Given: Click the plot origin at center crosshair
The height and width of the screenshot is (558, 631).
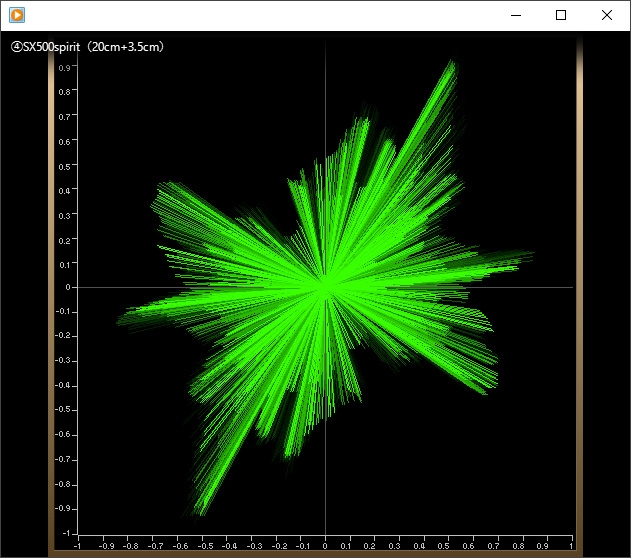Looking at the screenshot, I should click(326, 287).
